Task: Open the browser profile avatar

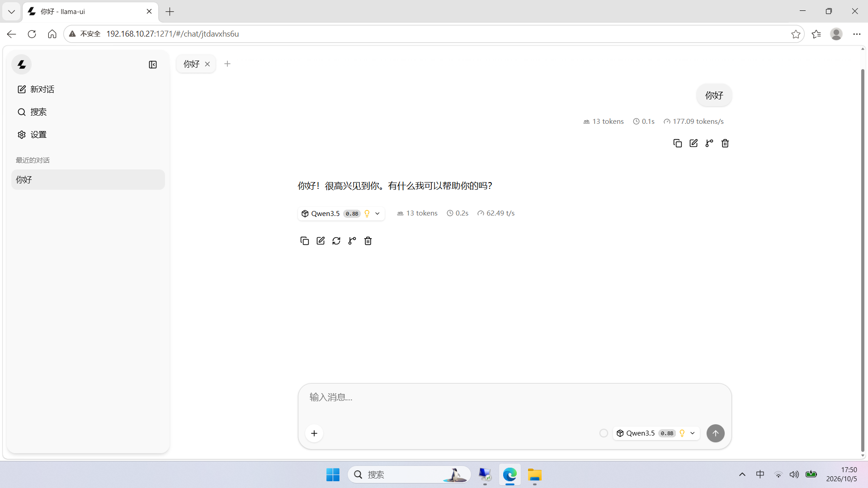Action: click(836, 34)
